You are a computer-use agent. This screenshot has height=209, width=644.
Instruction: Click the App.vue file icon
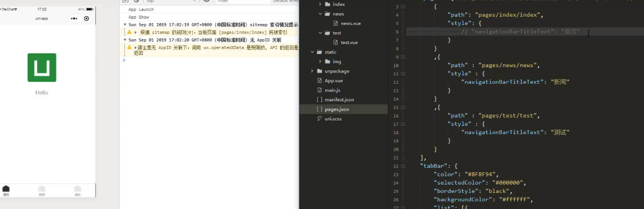pyautogui.click(x=319, y=80)
